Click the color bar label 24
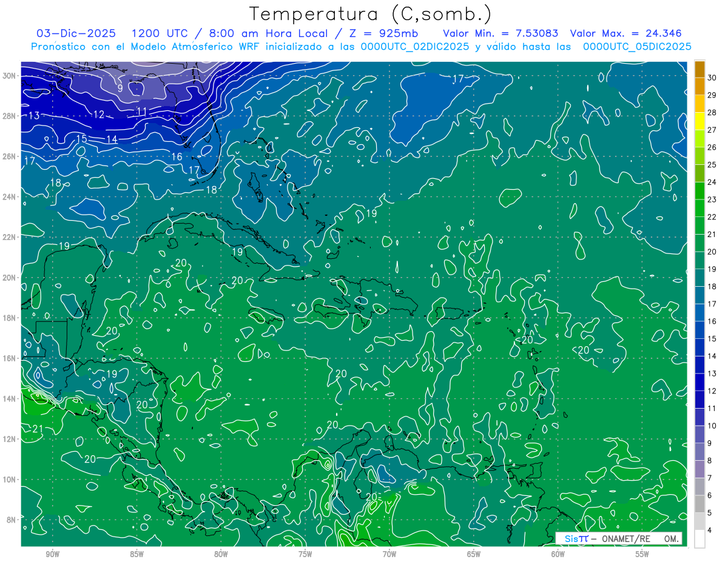The width and height of the screenshot is (728, 562). click(x=712, y=182)
